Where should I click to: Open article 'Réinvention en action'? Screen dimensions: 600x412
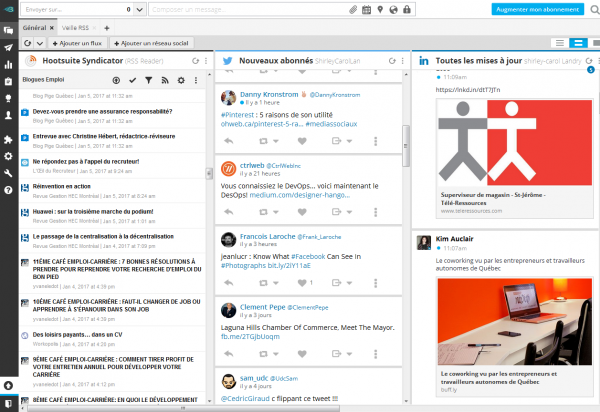click(62, 186)
